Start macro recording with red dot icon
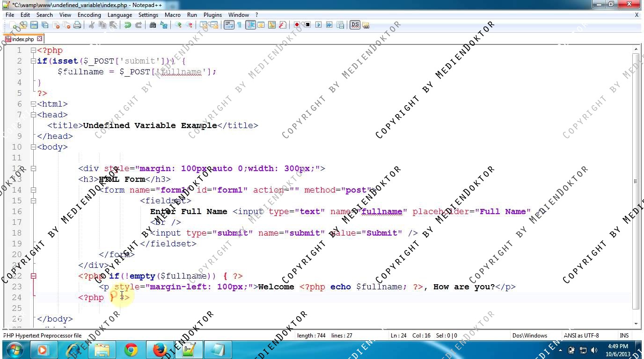Screen dimensions: 644x359 [x=297, y=25]
